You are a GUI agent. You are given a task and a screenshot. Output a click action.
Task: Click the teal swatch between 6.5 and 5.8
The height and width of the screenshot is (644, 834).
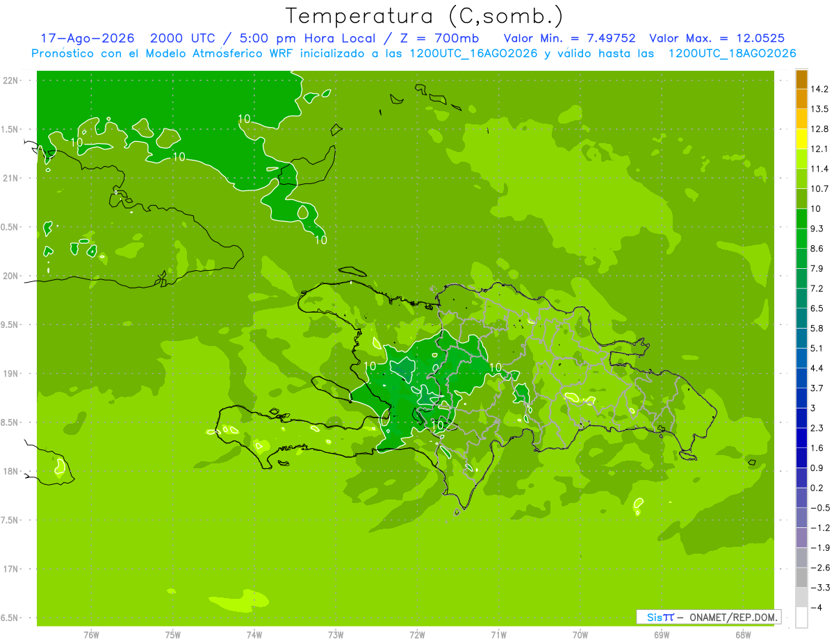coord(801,318)
